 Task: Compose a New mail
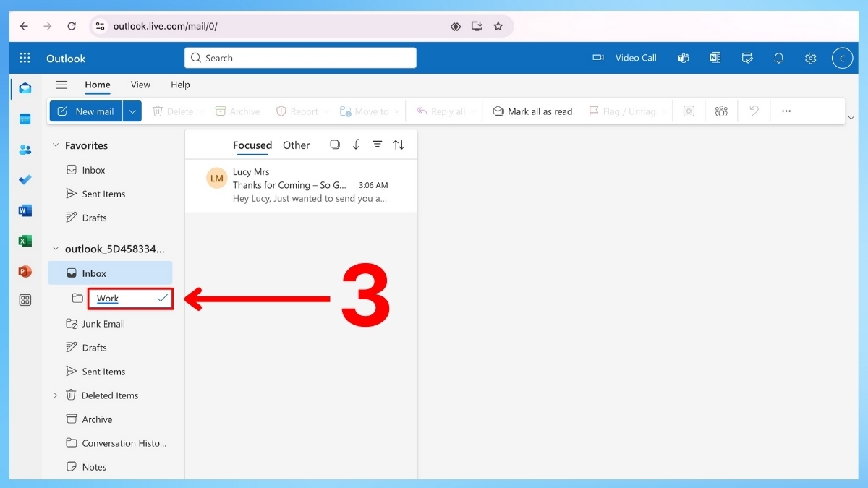tap(86, 111)
